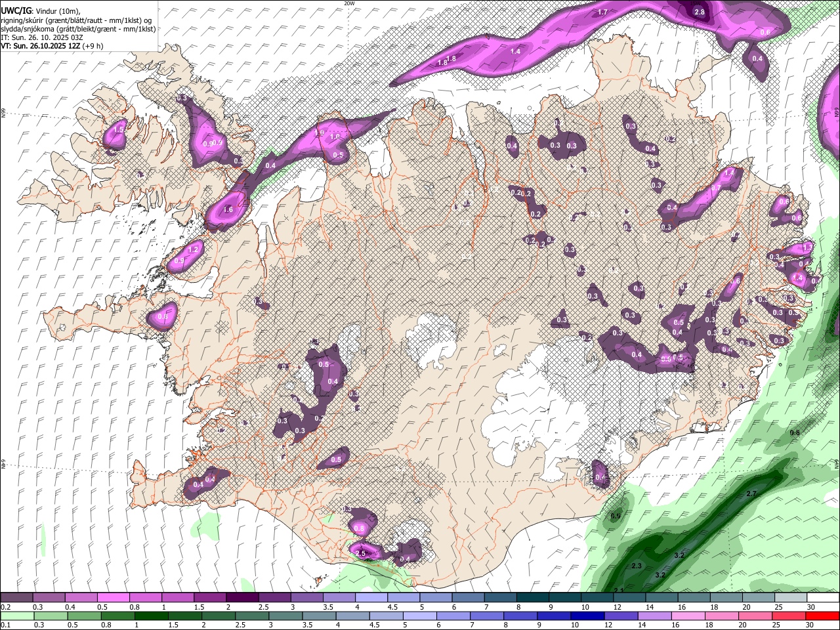
Task: Click the '2.5' snowfall value near the south coast
Action: (360, 554)
